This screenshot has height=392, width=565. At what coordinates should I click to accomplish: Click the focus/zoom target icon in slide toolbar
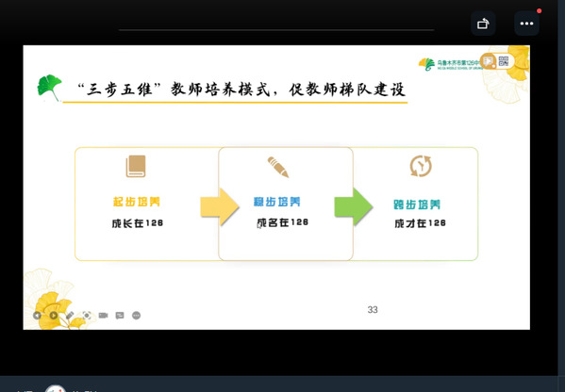pos(87,316)
